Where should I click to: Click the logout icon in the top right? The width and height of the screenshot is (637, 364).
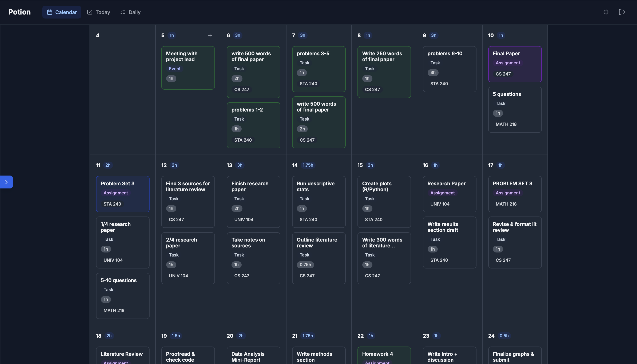tap(622, 12)
